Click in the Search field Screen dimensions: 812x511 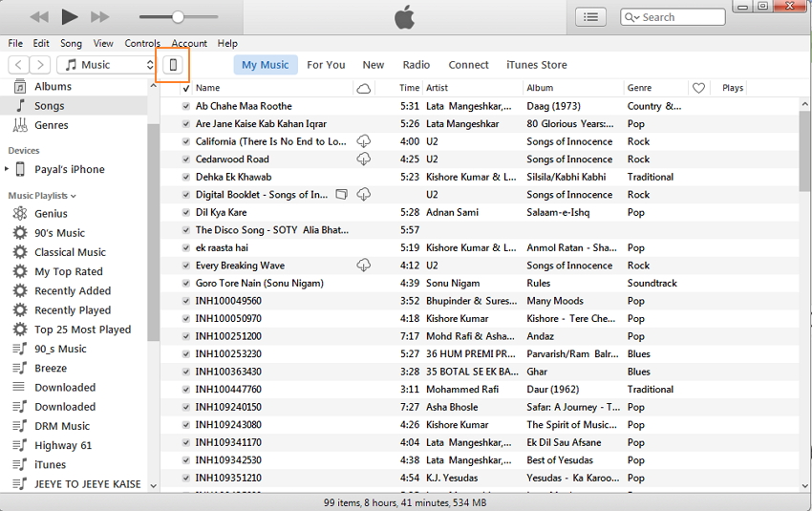[x=673, y=17]
